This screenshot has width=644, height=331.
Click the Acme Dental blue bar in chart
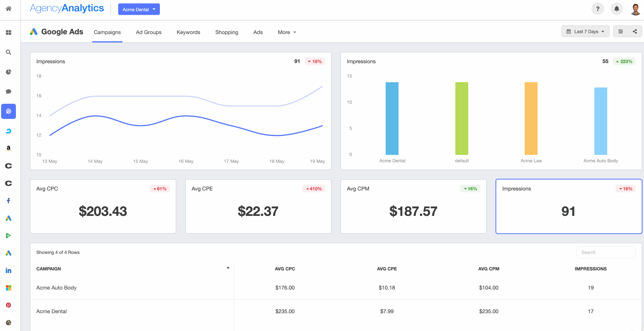(x=392, y=119)
